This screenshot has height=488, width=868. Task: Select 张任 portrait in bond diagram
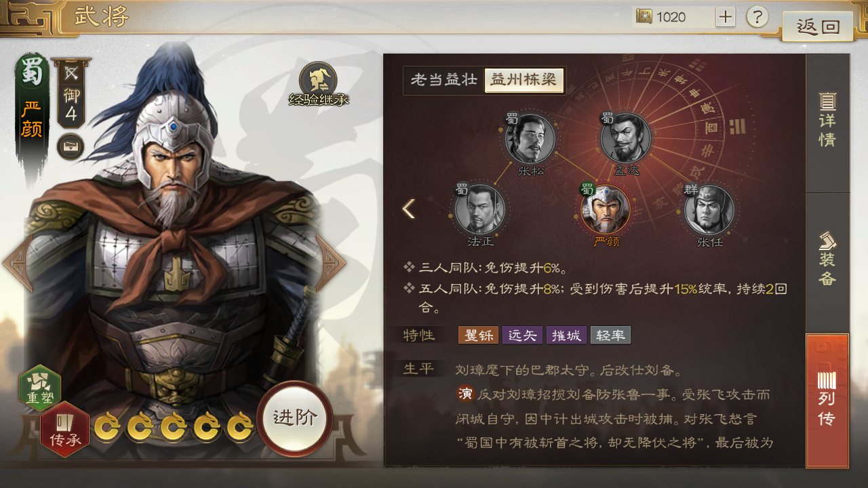(709, 209)
